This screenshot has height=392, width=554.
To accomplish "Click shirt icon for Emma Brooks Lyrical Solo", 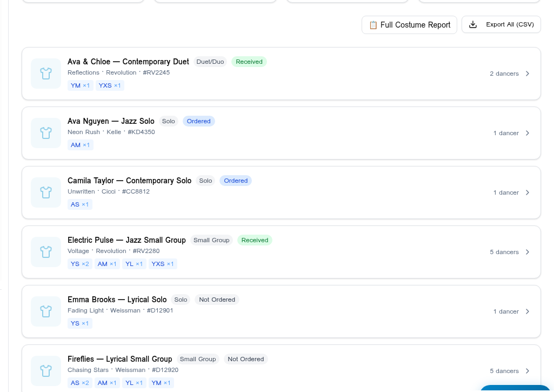I will click(46, 311).
